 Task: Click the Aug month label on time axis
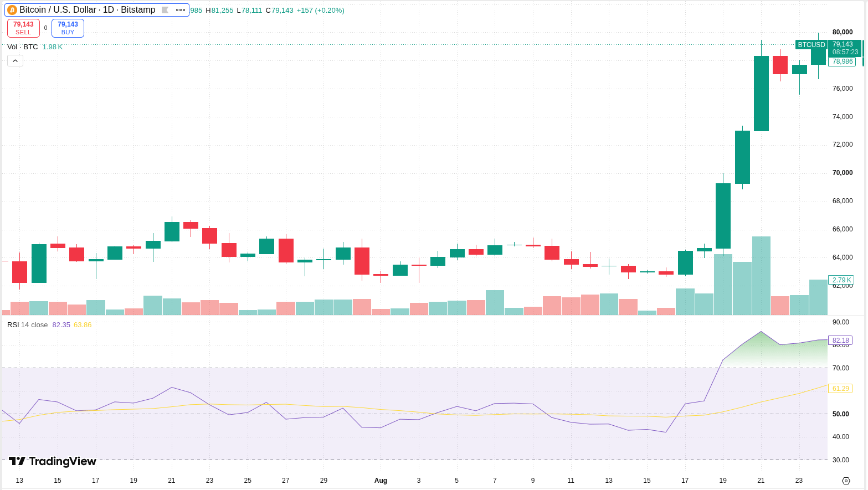pos(381,481)
